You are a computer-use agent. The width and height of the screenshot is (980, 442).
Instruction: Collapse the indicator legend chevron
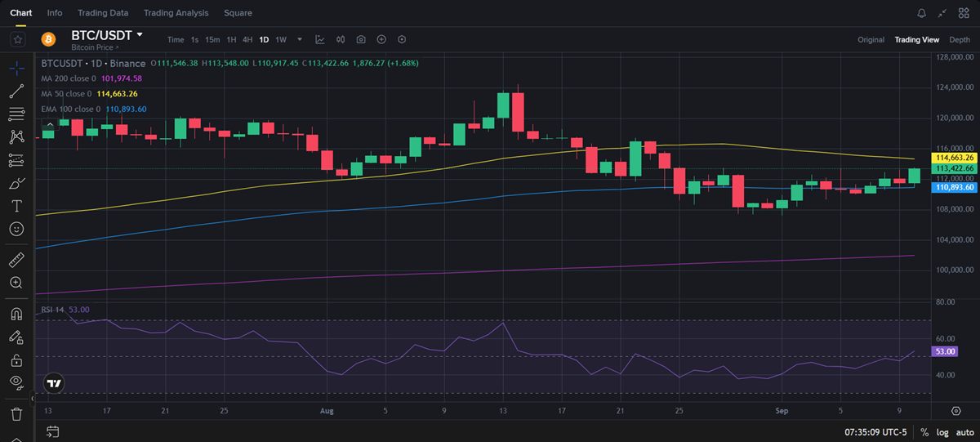click(x=51, y=123)
